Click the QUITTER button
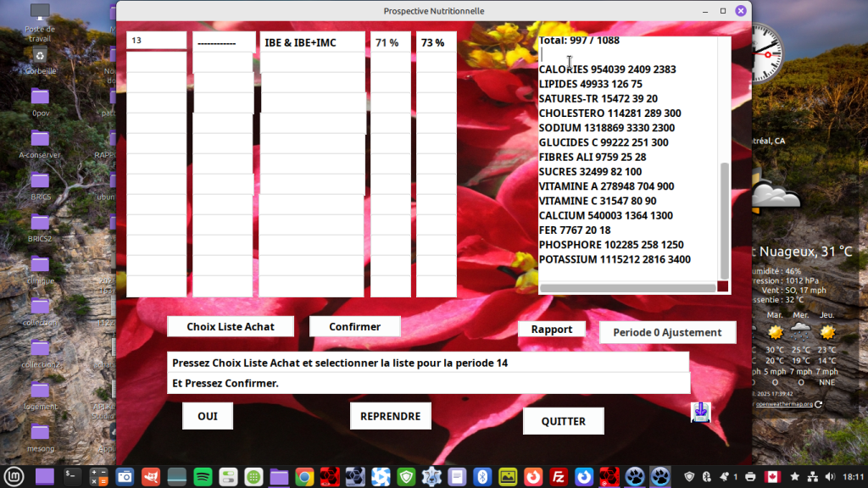Screen dimensions: 868x488 (564, 421)
